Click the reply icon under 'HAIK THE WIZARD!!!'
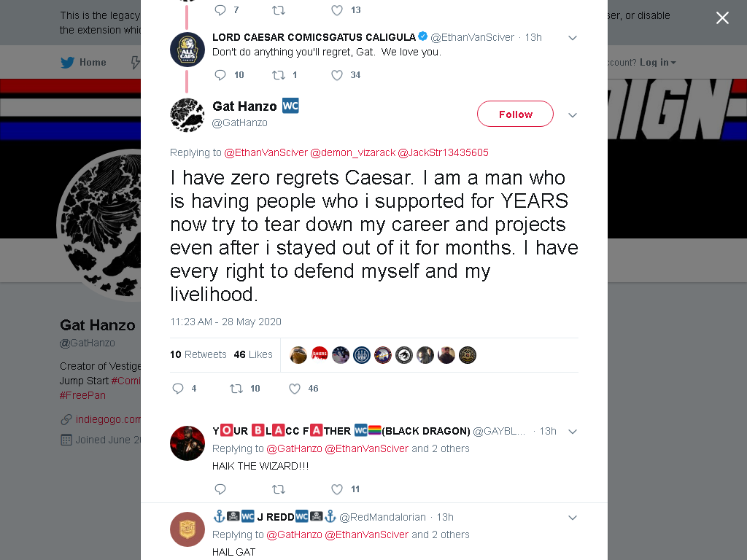This screenshot has height=560, width=747. click(x=220, y=489)
